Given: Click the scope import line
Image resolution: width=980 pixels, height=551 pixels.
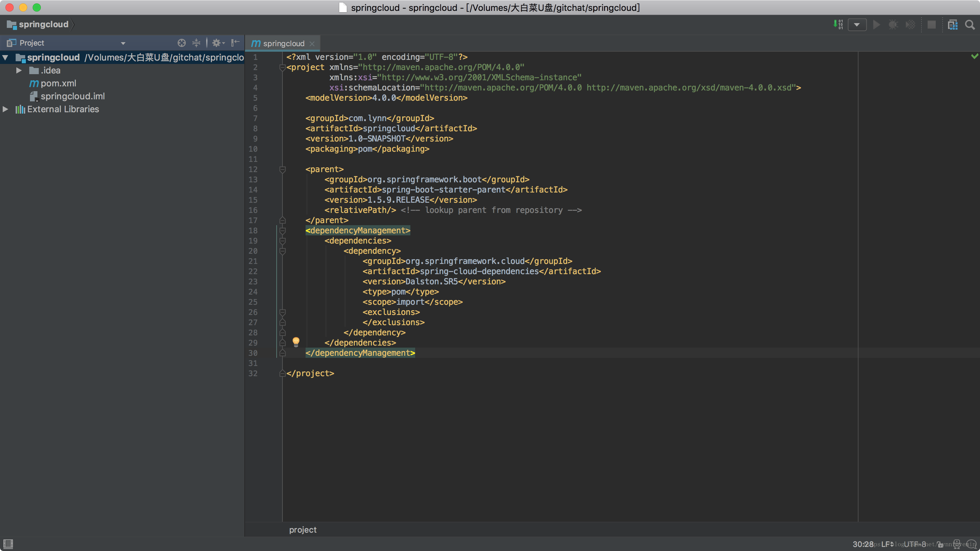Looking at the screenshot, I should coord(412,302).
